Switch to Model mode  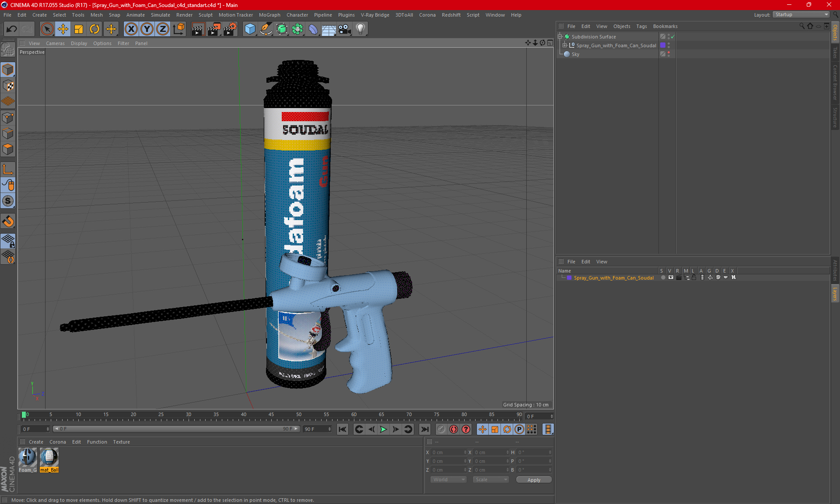click(x=8, y=70)
